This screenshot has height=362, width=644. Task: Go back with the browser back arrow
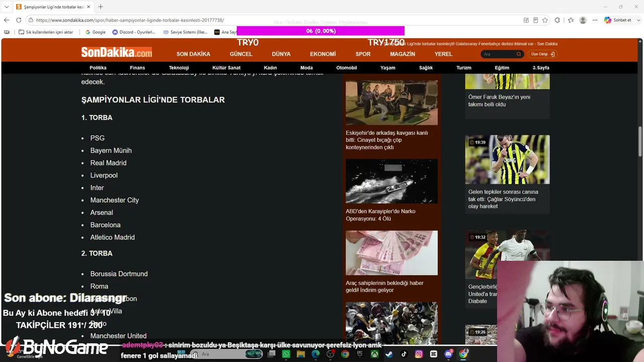coord(7,20)
